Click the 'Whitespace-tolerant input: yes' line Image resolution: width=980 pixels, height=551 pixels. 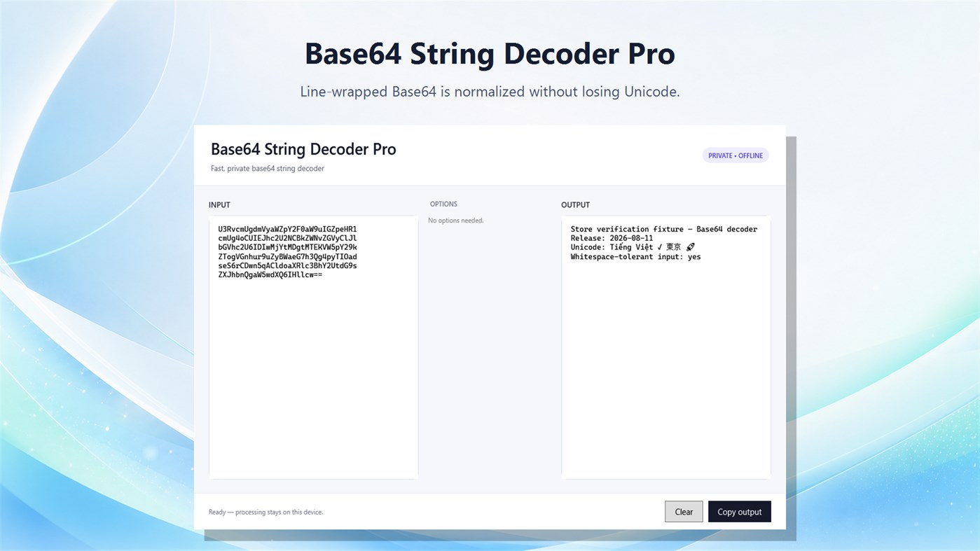tap(635, 257)
